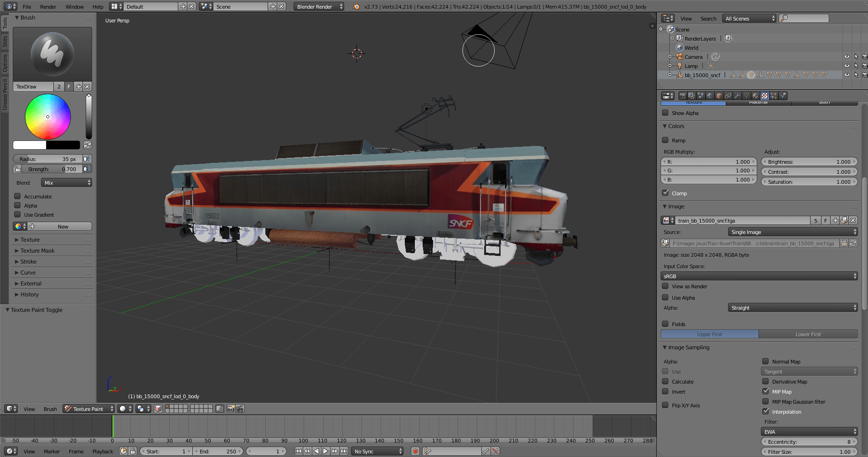Open the Object Data tab triangle icon
The height and width of the screenshot is (457, 868).
point(746,96)
